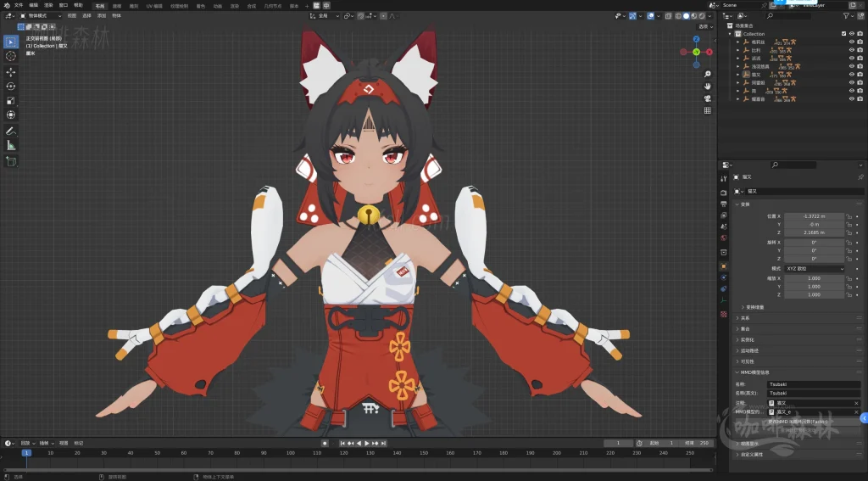
Task: Toggle eye visibility for the 猫又 outliner row
Action: 852,75
